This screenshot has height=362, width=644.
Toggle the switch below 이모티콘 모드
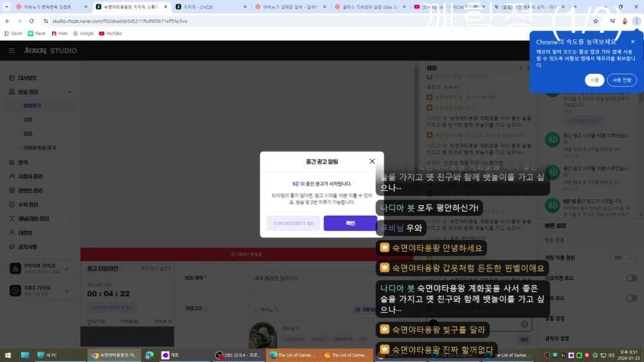631,298
